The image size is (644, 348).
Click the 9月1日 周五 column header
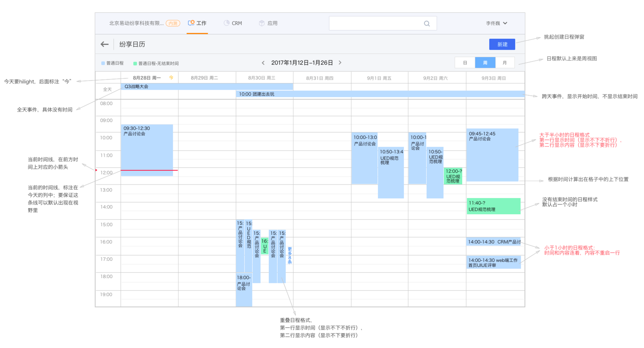click(379, 78)
